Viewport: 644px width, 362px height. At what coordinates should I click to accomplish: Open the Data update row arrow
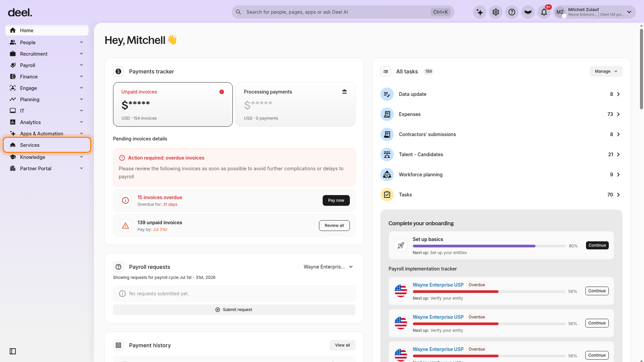tap(619, 94)
